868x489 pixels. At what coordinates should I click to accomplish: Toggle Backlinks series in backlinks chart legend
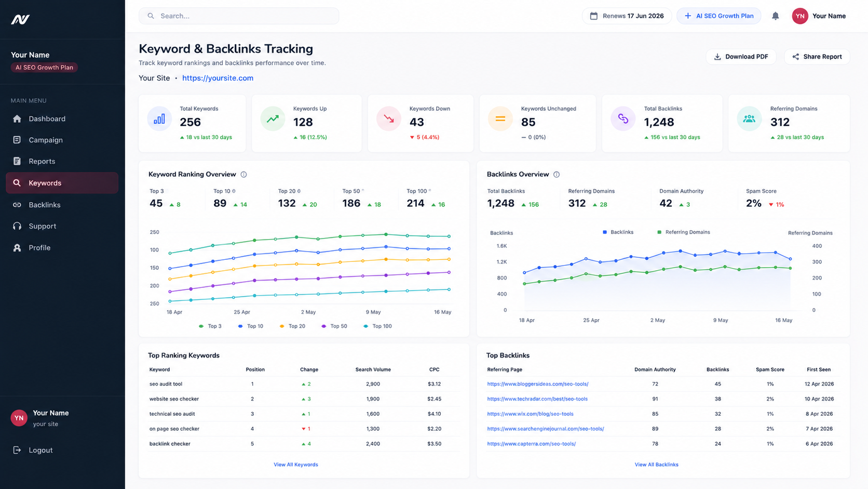(618, 232)
